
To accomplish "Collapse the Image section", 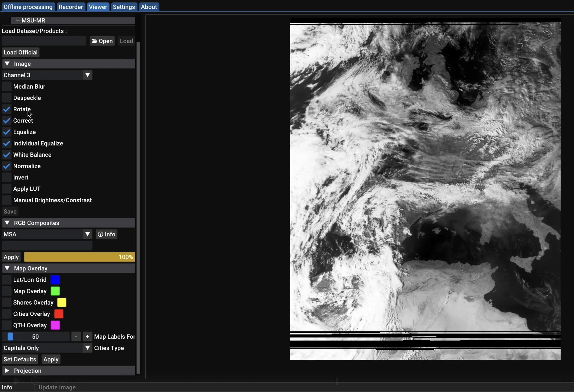I will tap(7, 64).
